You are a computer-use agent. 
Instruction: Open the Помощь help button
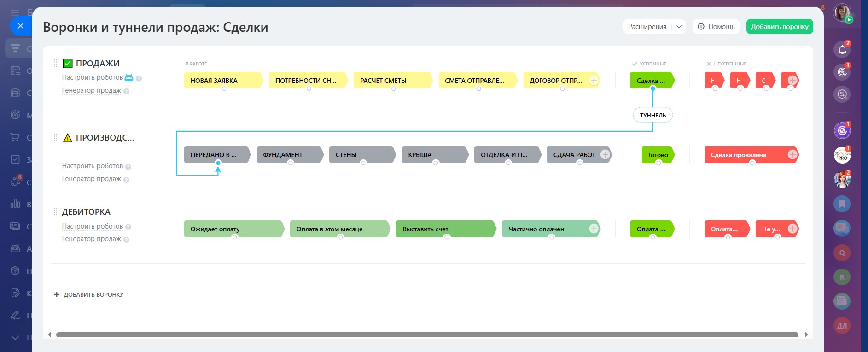point(716,27)
